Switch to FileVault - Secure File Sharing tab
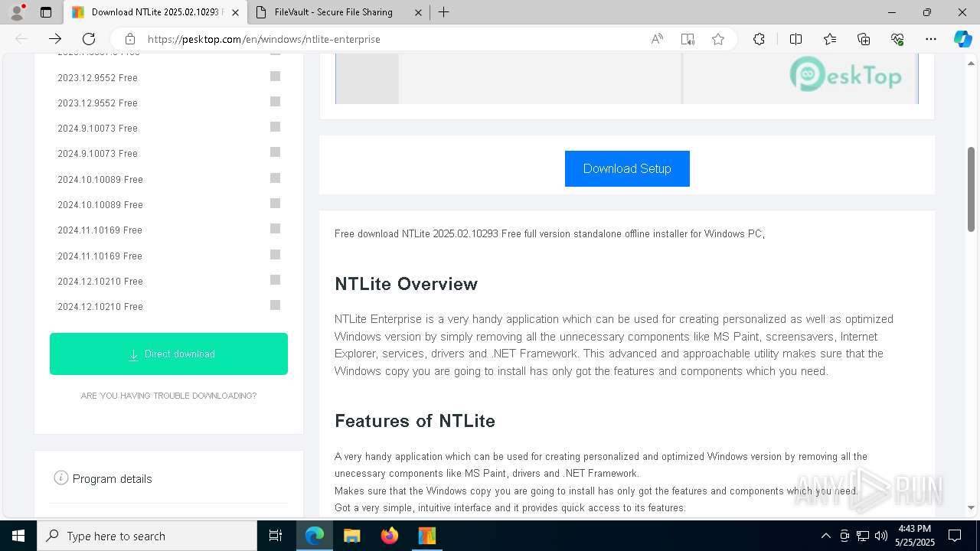Image resolution: width=980 pixels, height=551 pixels. coord(338,12)
